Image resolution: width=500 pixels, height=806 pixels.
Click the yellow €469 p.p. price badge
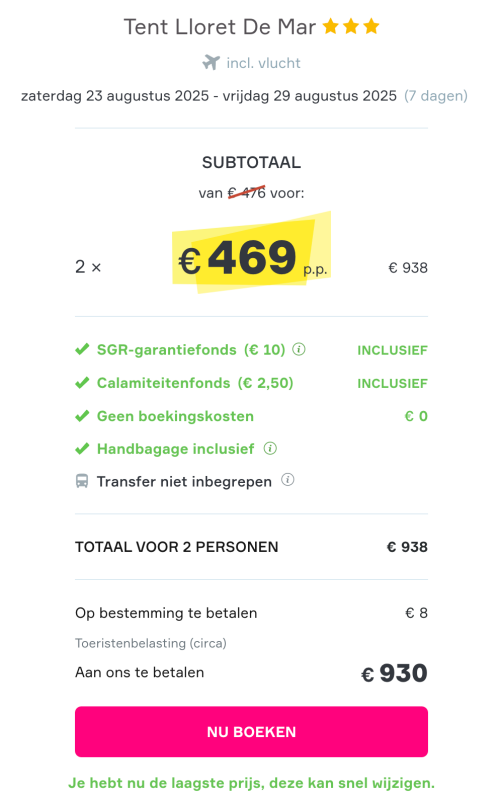click(x=252, y=253)
